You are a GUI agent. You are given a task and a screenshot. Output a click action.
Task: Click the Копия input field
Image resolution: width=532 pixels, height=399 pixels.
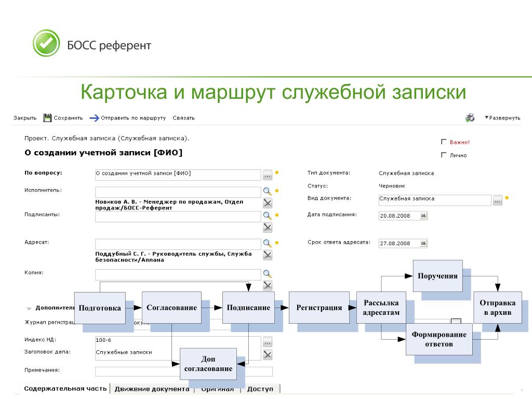(178, 274)
